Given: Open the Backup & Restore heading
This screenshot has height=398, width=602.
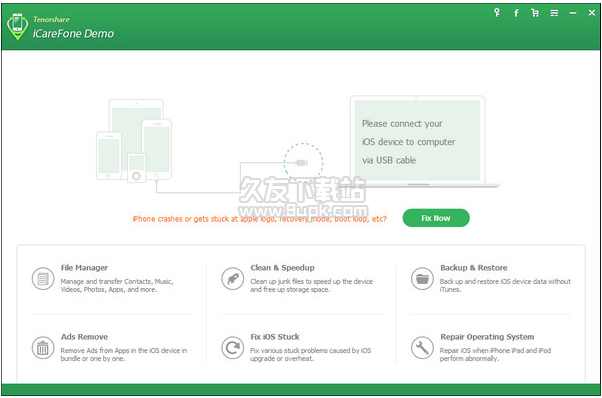Looking at the screenshot, I should click(x=473, y=268).
